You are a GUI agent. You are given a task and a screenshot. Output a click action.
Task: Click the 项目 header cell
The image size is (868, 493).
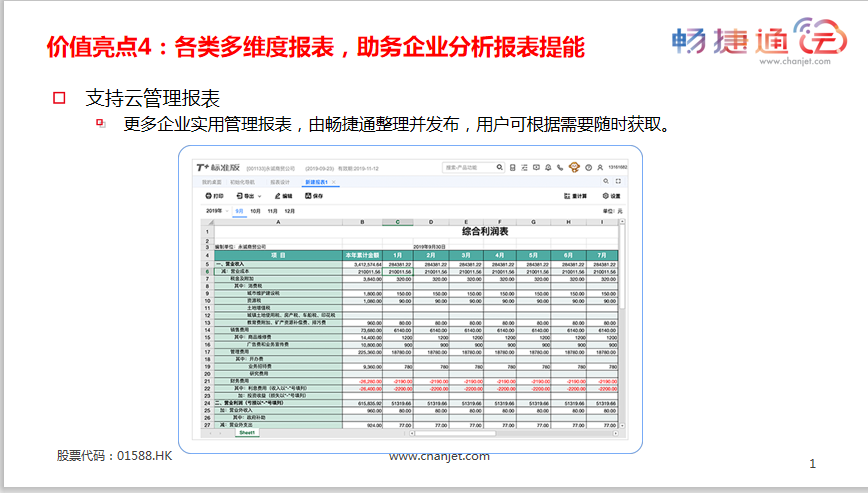tap(278, 255)
